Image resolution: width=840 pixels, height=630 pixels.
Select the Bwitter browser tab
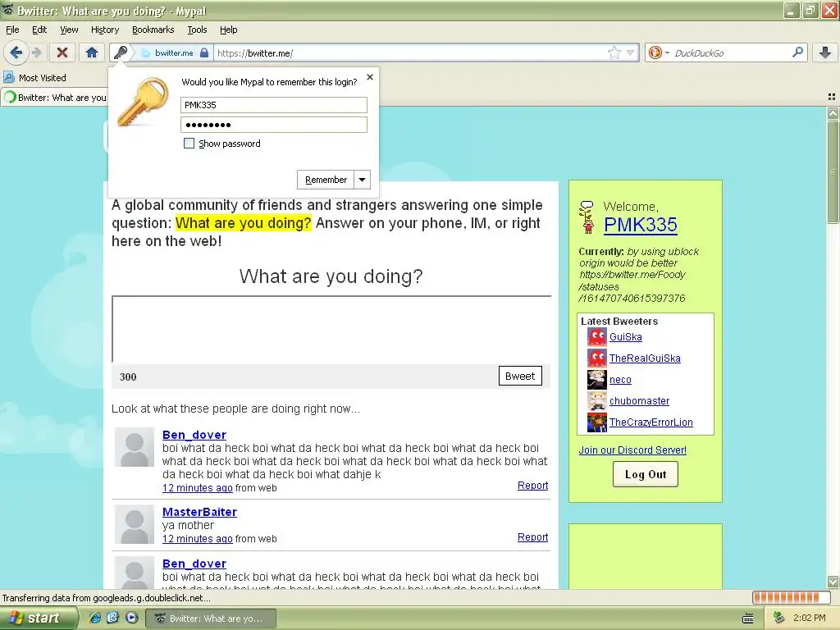coord(55,98)
